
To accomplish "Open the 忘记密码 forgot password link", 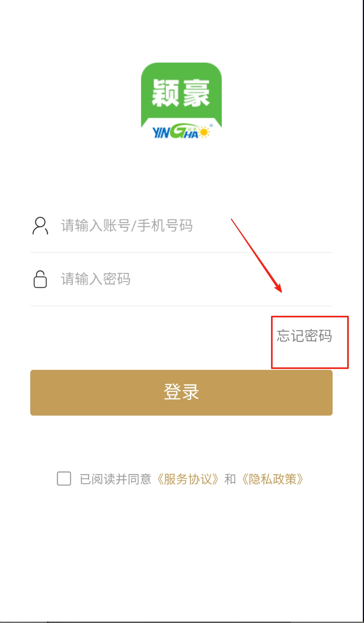I will 304,336.
